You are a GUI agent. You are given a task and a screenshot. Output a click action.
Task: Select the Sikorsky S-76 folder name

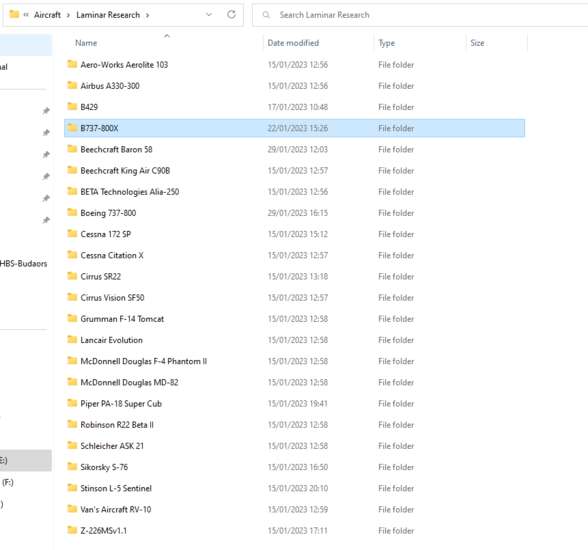pyautogui.click(x=104, y=467)
